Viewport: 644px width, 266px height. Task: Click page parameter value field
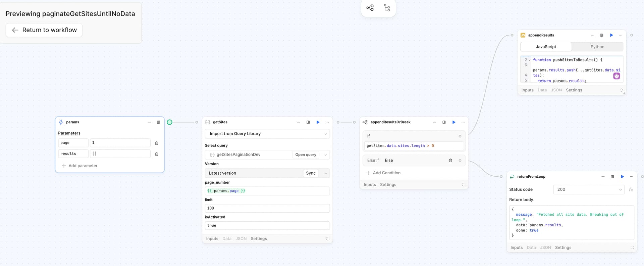click(120, 143)
